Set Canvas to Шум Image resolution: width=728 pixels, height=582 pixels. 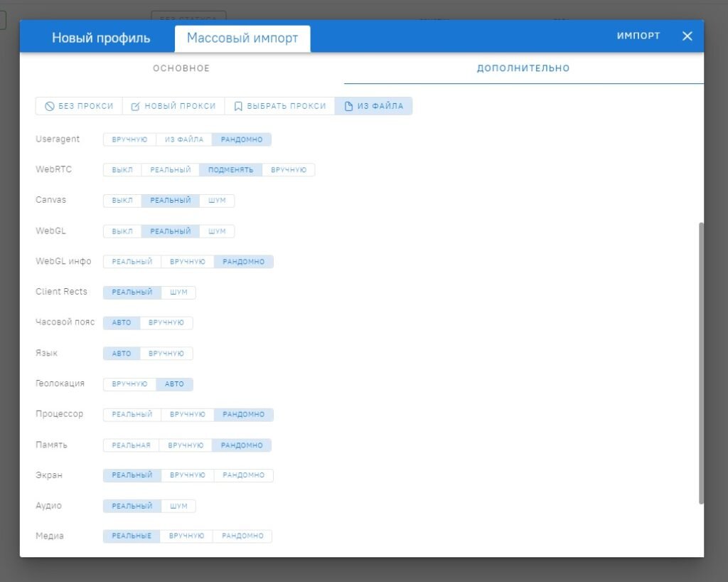click(x=217, y=200)
